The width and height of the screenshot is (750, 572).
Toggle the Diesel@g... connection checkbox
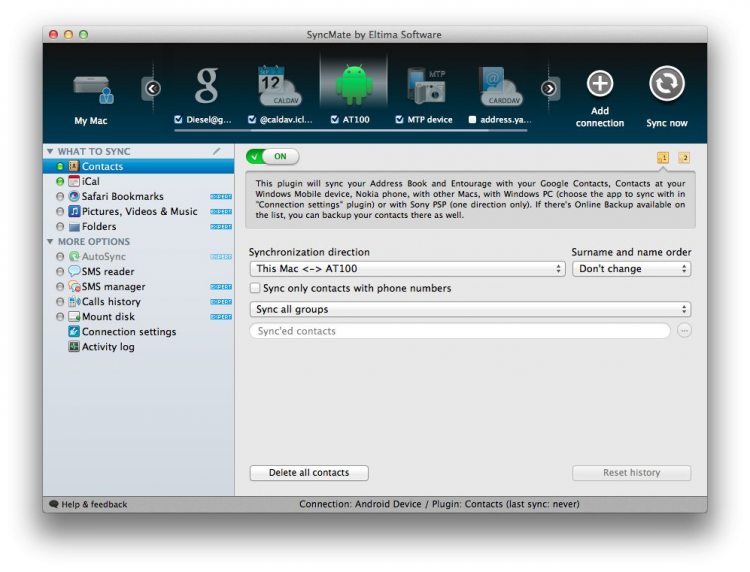click(178, 120)
